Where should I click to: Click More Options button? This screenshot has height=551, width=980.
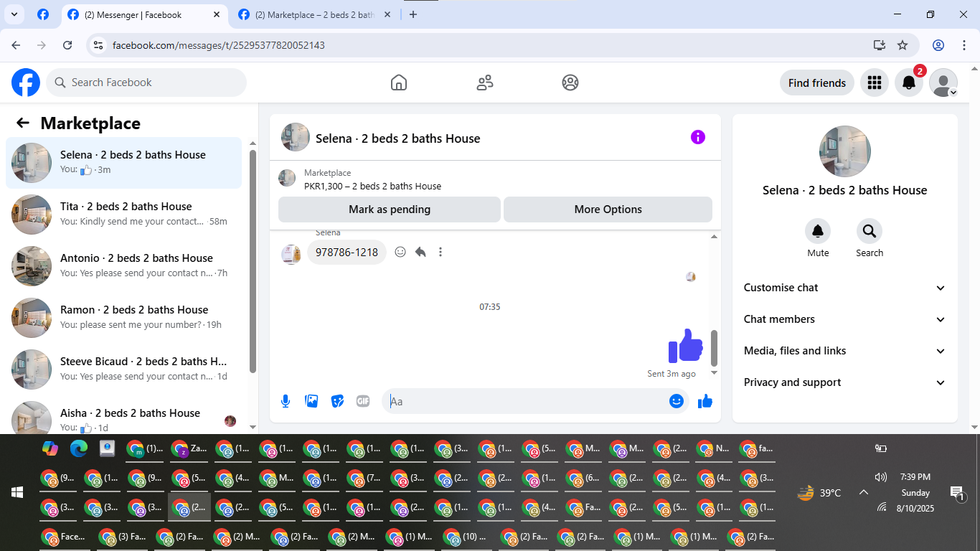point(608,209)
